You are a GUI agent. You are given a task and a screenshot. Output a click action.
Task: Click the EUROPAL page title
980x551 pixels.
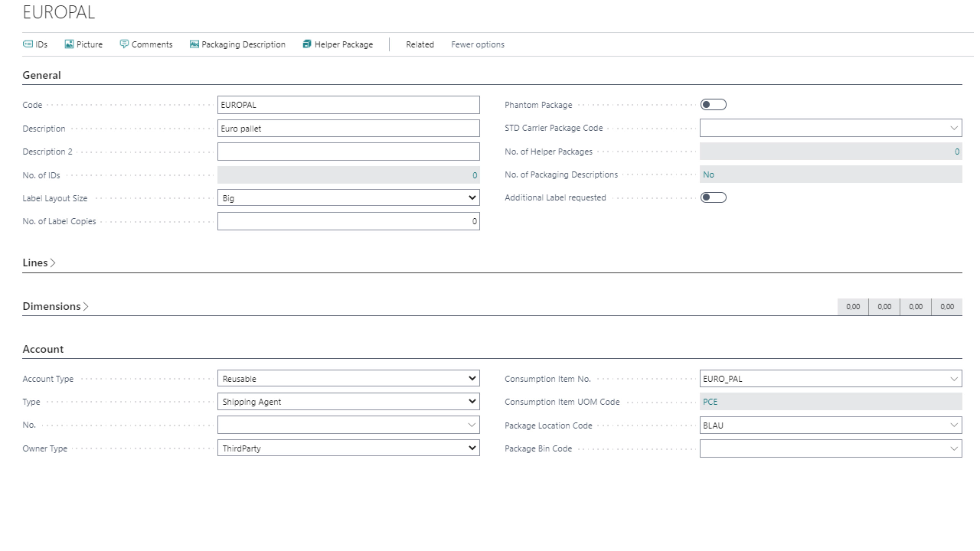(x=59, y=13)
